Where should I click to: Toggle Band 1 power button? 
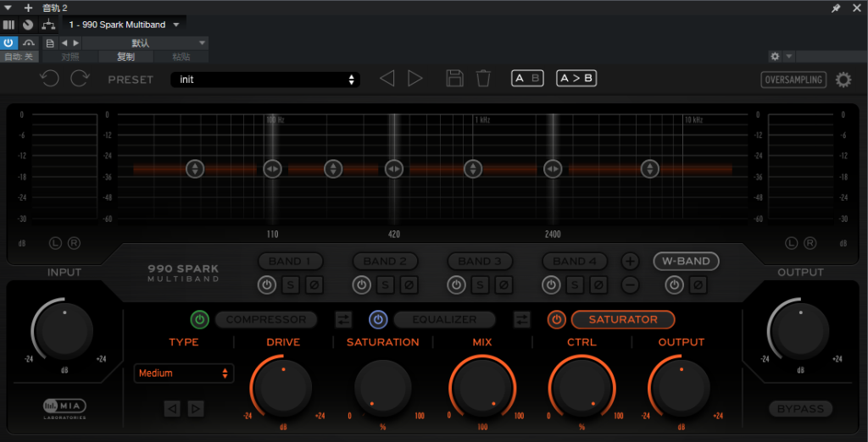(x=267, y=285)
